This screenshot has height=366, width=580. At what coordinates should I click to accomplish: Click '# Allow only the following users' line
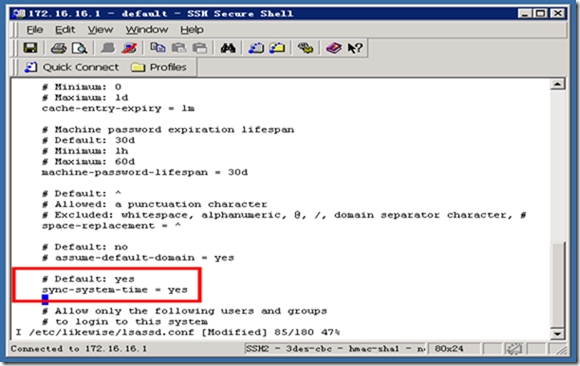[x=184, y=311]
